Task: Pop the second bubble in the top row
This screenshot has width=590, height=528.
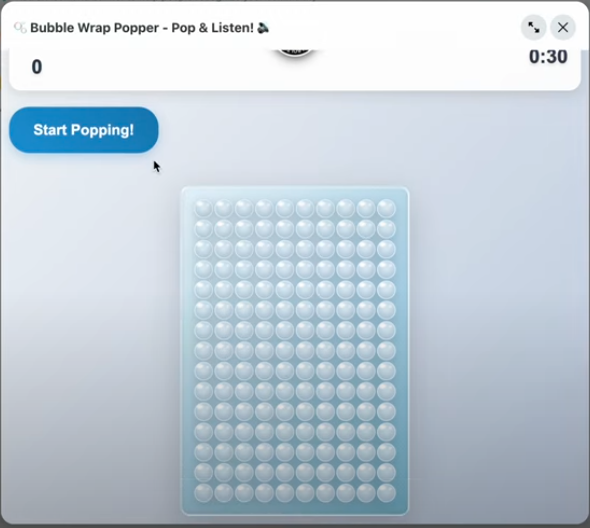Action: (x=224, y=208)
